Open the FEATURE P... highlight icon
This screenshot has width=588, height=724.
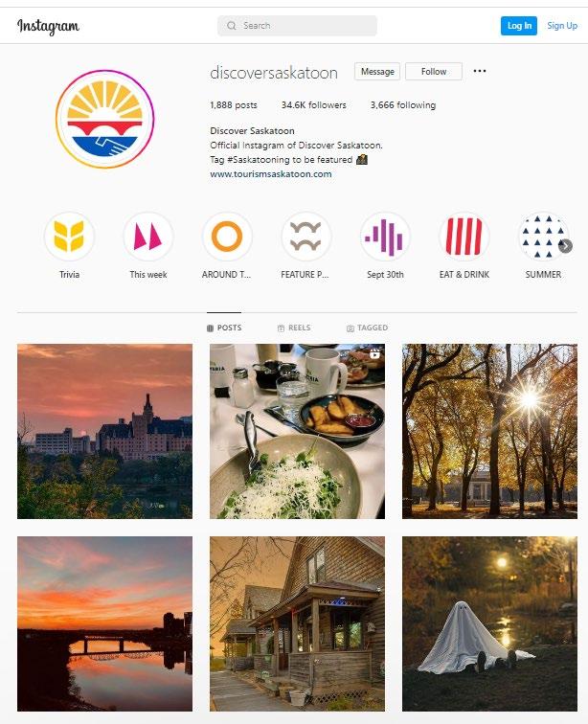pyautogui.click(x=305, y=236)
